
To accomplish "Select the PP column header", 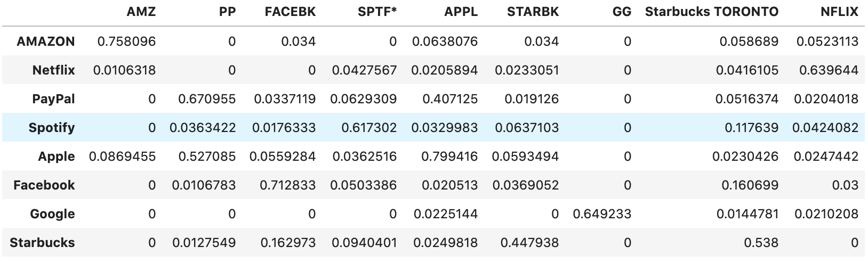I will (x=227, y=12).
